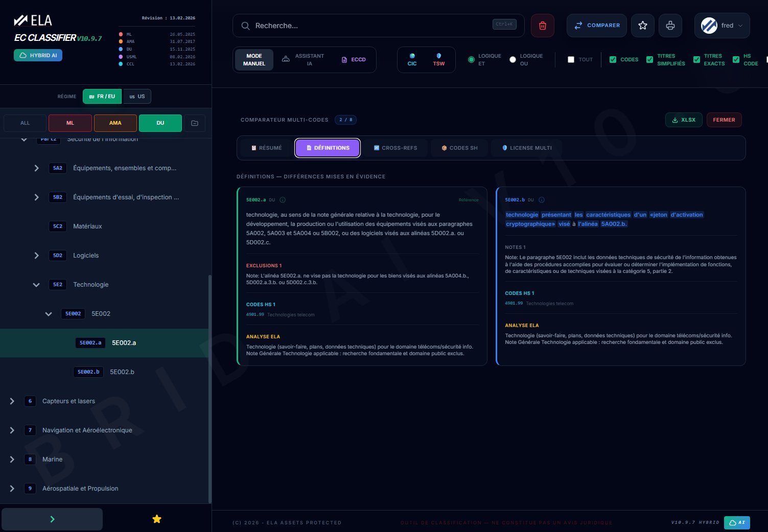This screenshot has height=532, width=768.
Task: Click the red trash clear icon
Action: point(542,26)
